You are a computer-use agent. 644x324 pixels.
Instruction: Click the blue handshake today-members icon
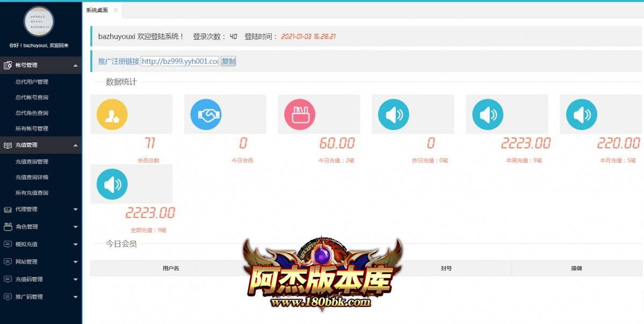coord(206,114)
